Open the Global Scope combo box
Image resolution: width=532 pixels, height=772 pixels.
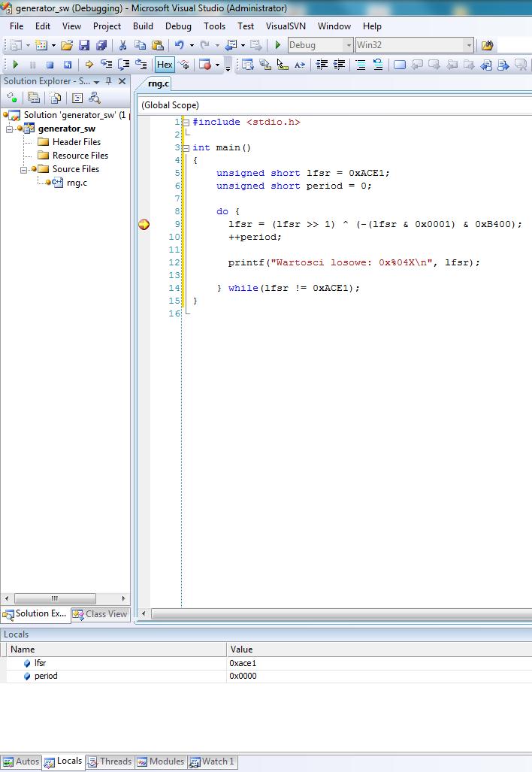(x=334, y=105)
